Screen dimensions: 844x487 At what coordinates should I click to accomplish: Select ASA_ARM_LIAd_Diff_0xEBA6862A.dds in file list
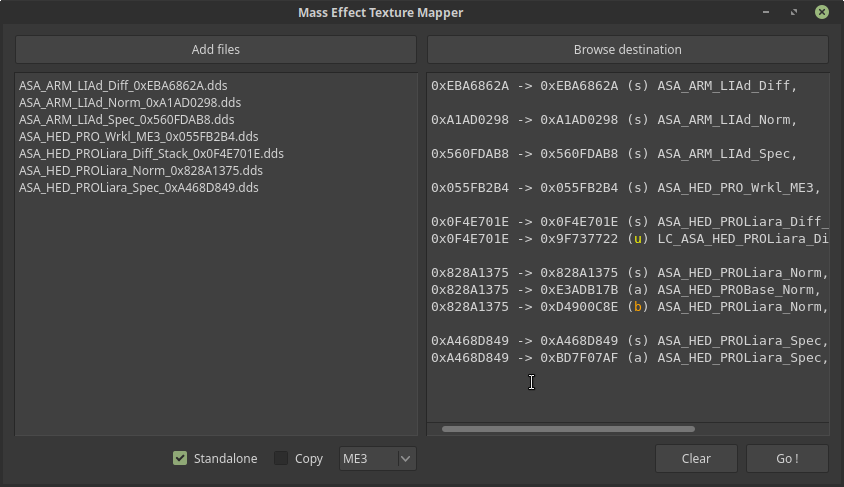pos(123,86)
